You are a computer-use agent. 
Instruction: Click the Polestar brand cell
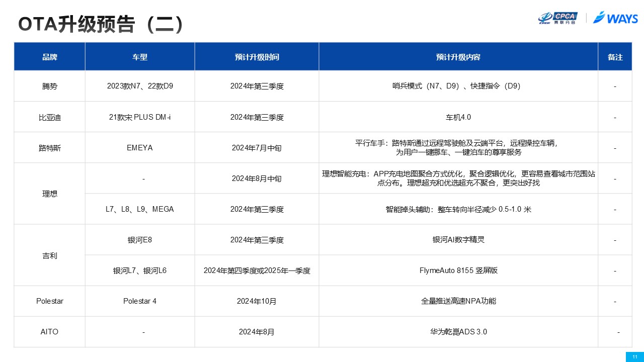(49, 301)
